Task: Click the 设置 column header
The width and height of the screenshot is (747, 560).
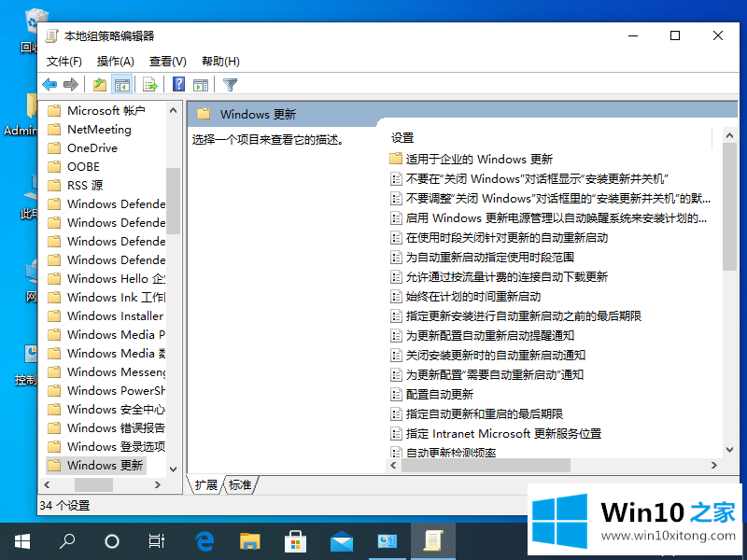Action: [x=402, y=137]
